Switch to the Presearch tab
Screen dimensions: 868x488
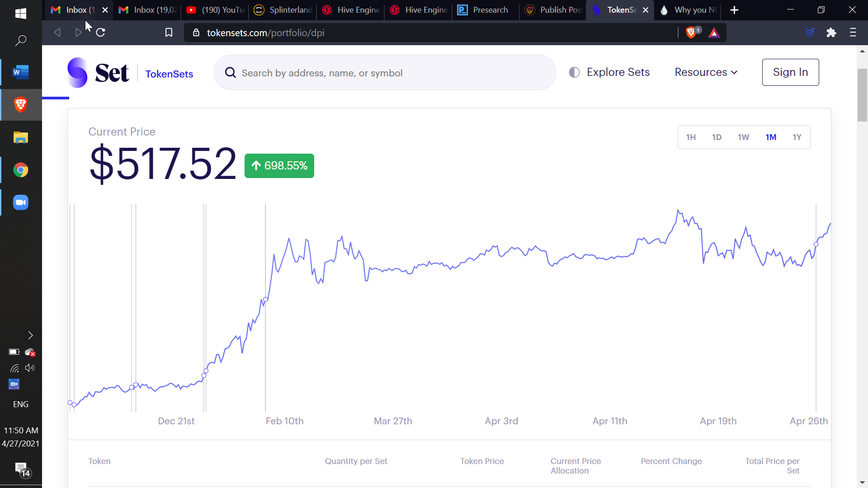point(485,10)
